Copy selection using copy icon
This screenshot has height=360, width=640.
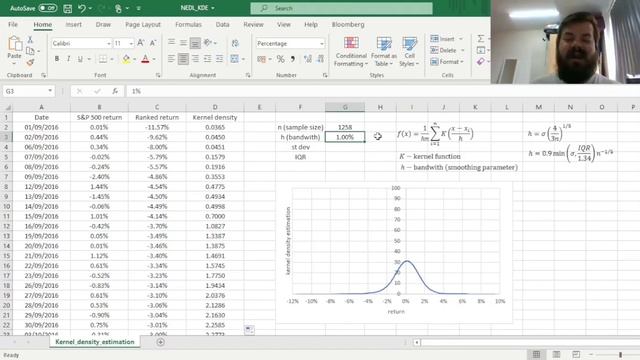(30, 51)
